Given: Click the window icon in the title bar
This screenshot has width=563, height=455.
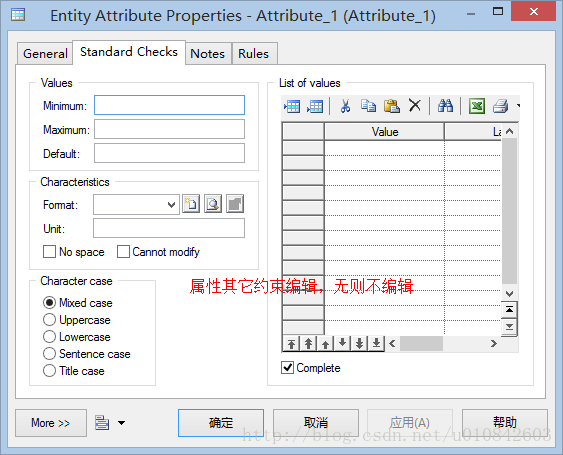Looking at the screenshot, I should point(18,15).
